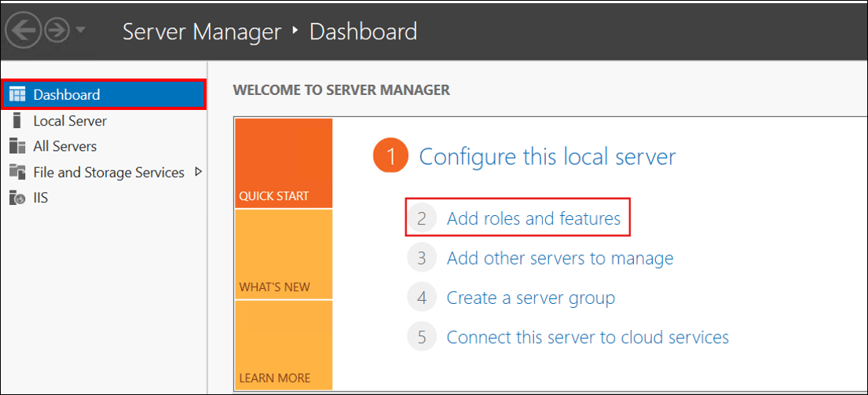This screenshot has width=868, height=395.
Task: Click the orange step 1 circle
Action: [x=391, y=156]
